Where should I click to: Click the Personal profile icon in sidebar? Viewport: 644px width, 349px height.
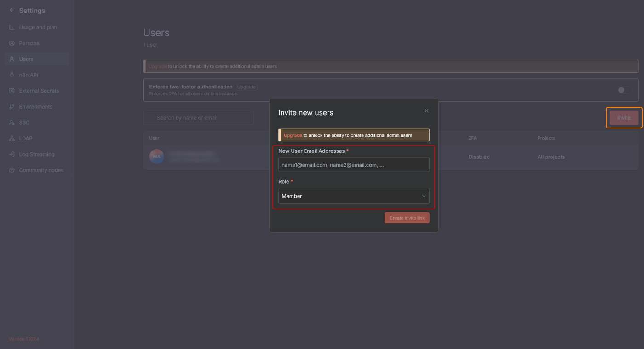(12, 43)
